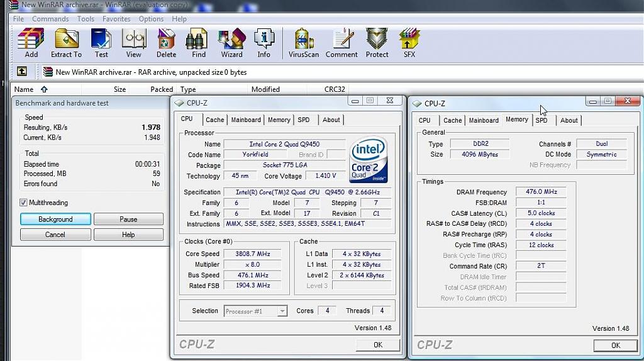Click the processor Name field Q9450
The height and width of the screenshot is (361, 644).
[284, 144]
